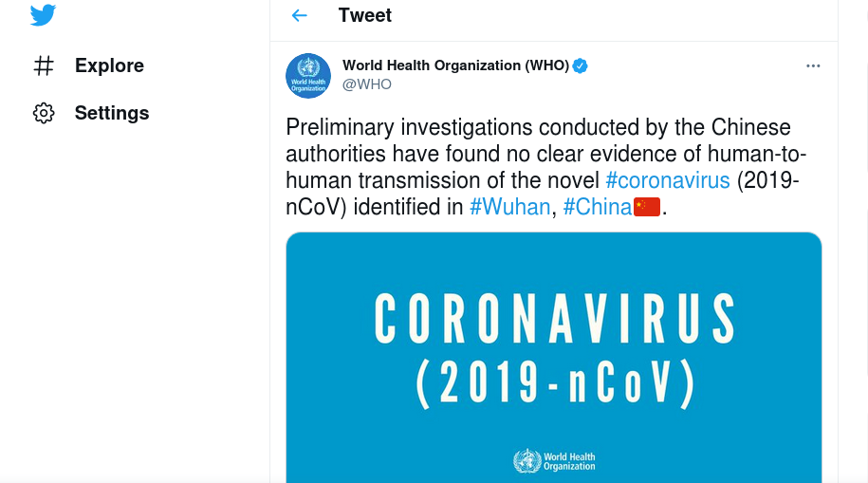The image size is (868, 483).
Task: Open the #Wuhan hashtag link
Action: pyautogui.click(x=509, y=207)
